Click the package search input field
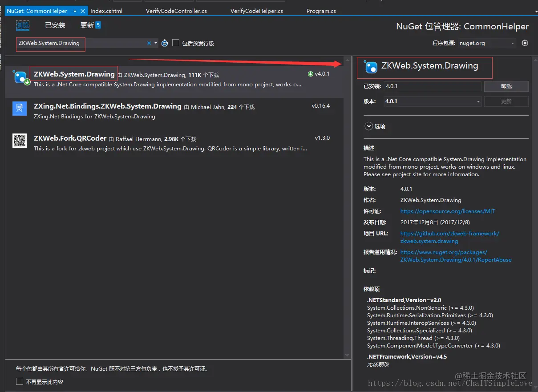 click(81, 43)
